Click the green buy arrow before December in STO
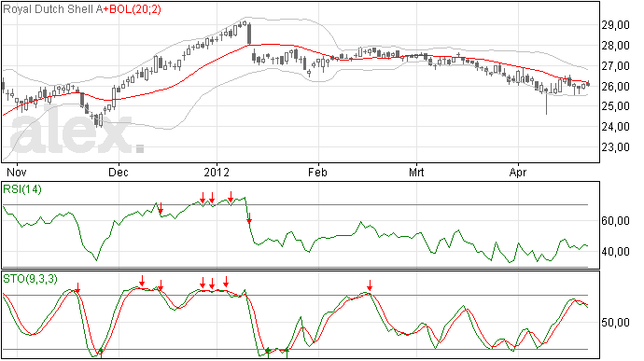This screenshot has height=361, width=644. point(101,352)
